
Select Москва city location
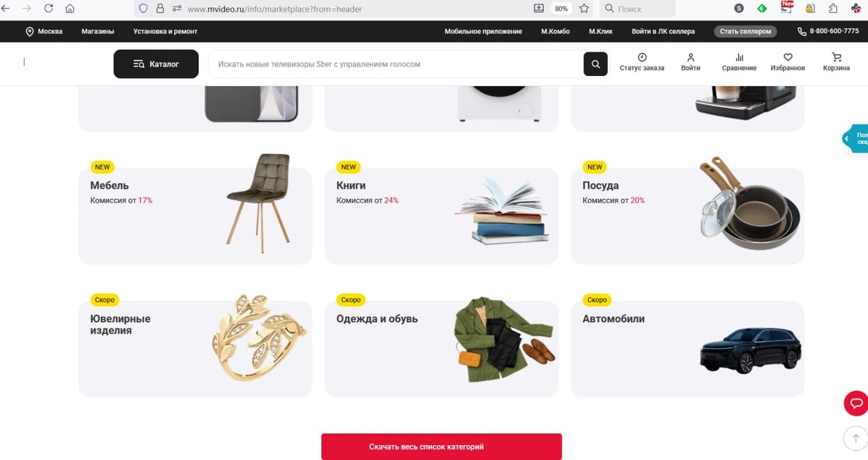tap(44, 32)
